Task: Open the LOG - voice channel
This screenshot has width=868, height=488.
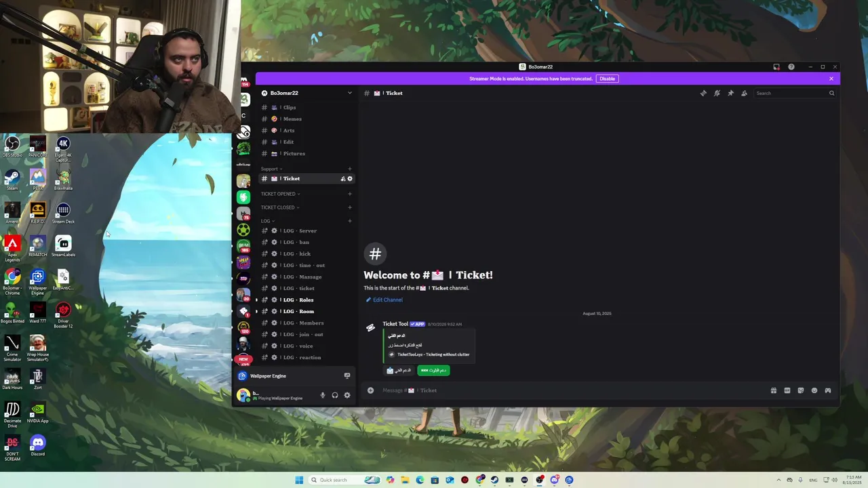Action: point(306,346)
